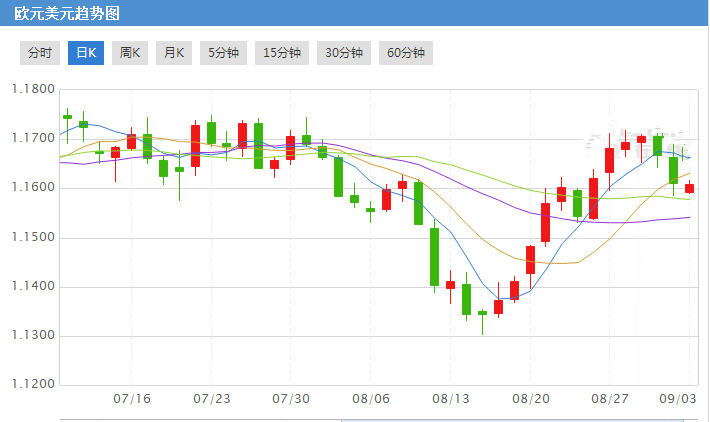Click the 07/23 date label
Image resolution: width=710 pixels, height=422 pixels.
point(212,399)
